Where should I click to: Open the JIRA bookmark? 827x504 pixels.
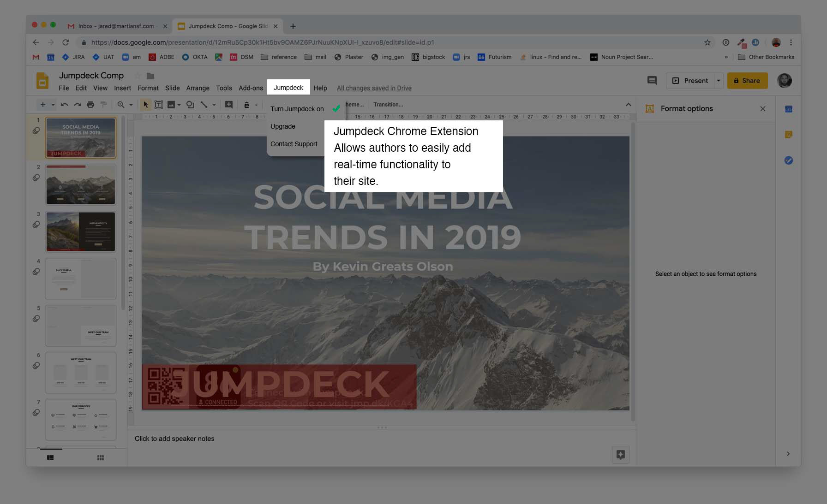[73, 57]
